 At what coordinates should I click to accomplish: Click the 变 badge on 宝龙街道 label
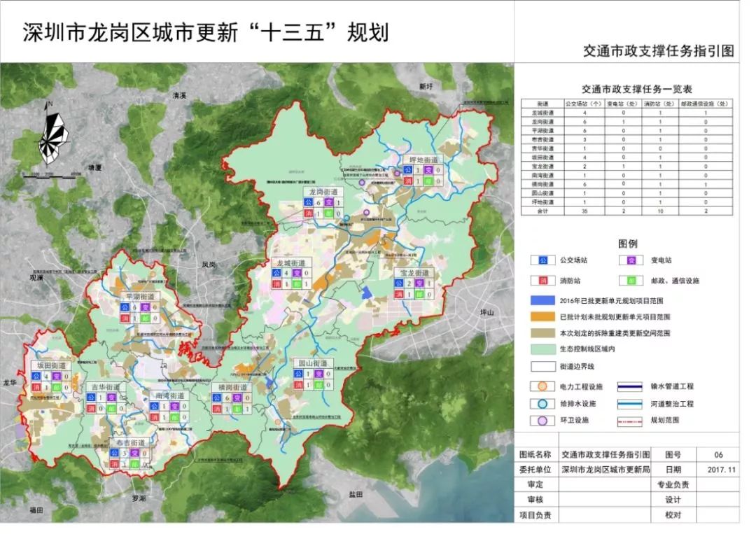coord(419,283)
